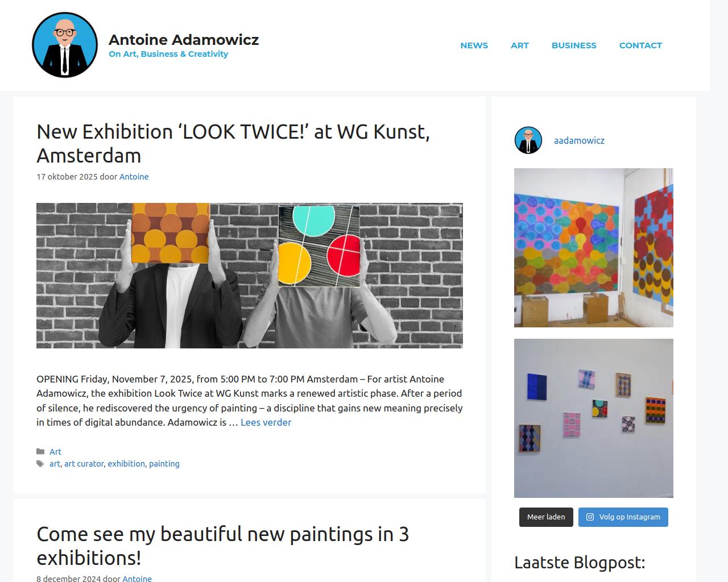Click the Meer laden button

click(x=546, y=517)
